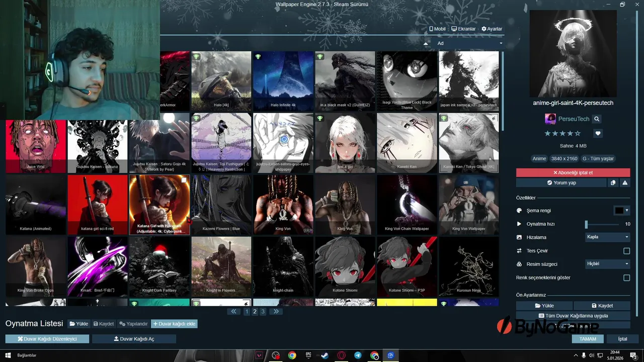
Task: Search for more wallpapers by PerseuTech
Action: pyautogui.click(x=597, y=119)
